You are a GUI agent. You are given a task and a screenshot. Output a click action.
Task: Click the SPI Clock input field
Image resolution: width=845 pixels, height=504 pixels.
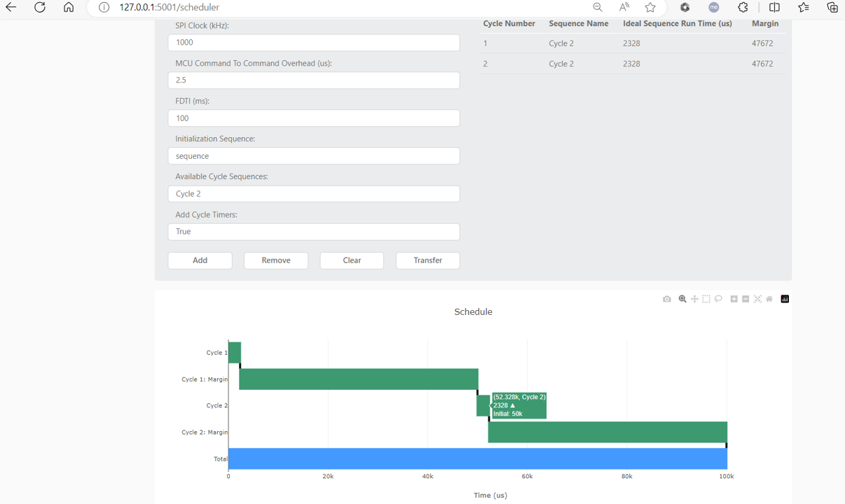coord(313,42)
